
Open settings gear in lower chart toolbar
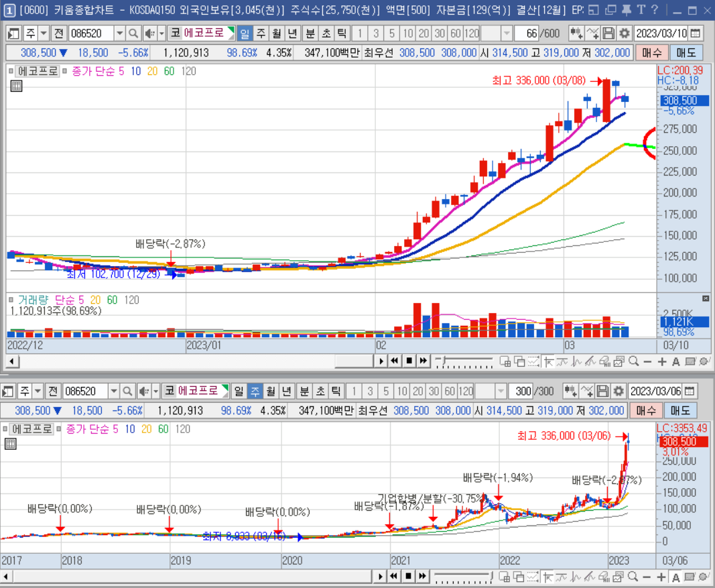[x=619, y=391]
